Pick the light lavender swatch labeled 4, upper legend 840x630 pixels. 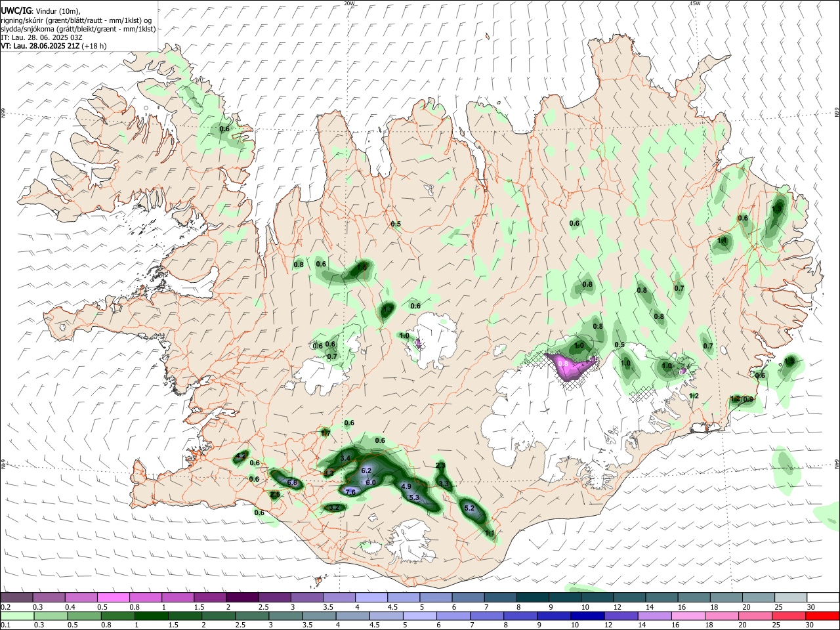(x=371, y=597)
